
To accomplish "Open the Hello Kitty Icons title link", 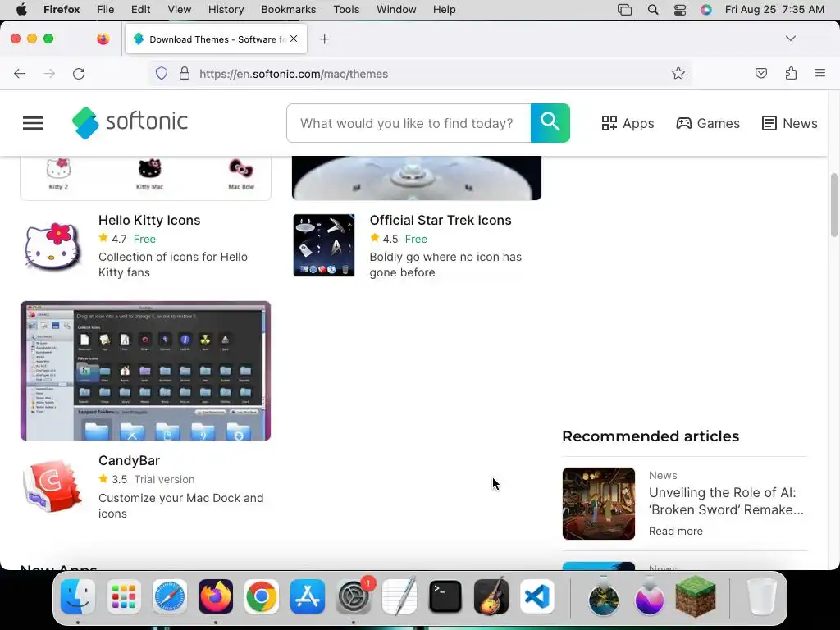I will point(149,220).
